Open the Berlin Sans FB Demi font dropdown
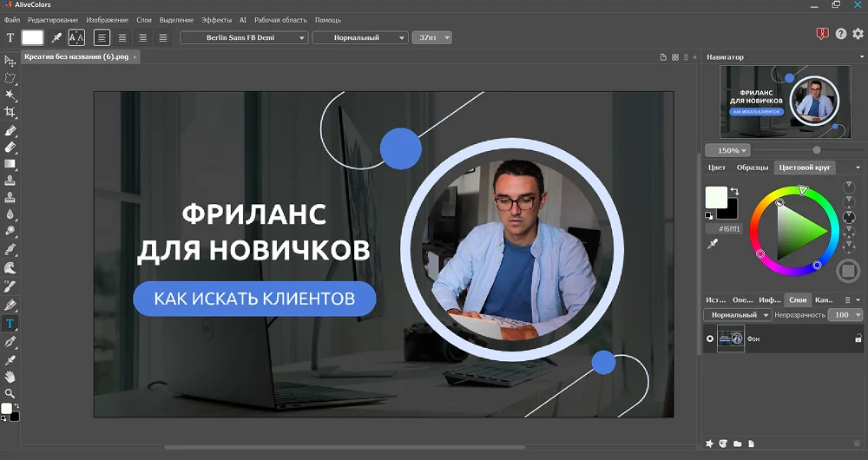The height and width of the screenshot is (460, 868). click(x=244, y=37)
